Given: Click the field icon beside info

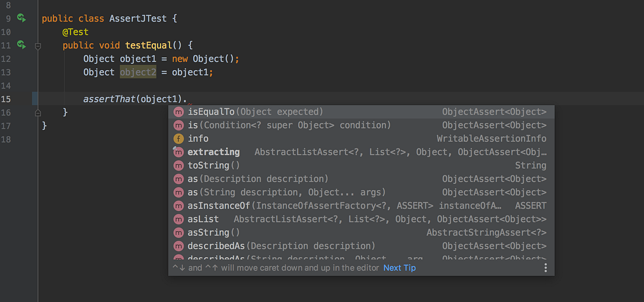Looking at the screenshot, I should tap(178, 138).
